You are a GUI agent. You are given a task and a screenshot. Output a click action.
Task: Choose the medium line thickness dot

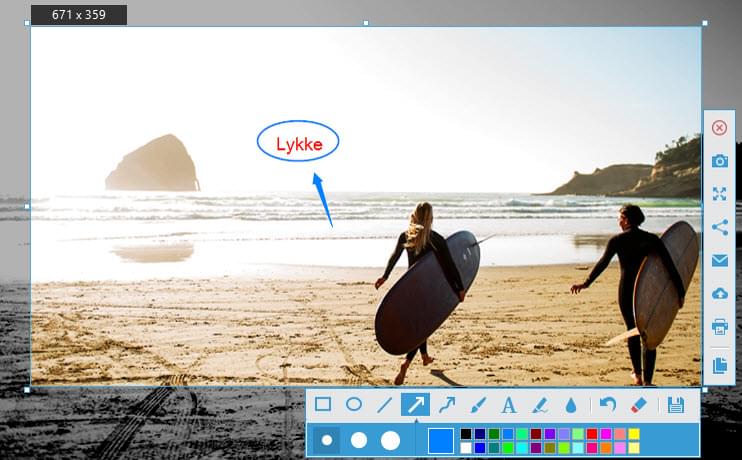(x=358, y=440)
